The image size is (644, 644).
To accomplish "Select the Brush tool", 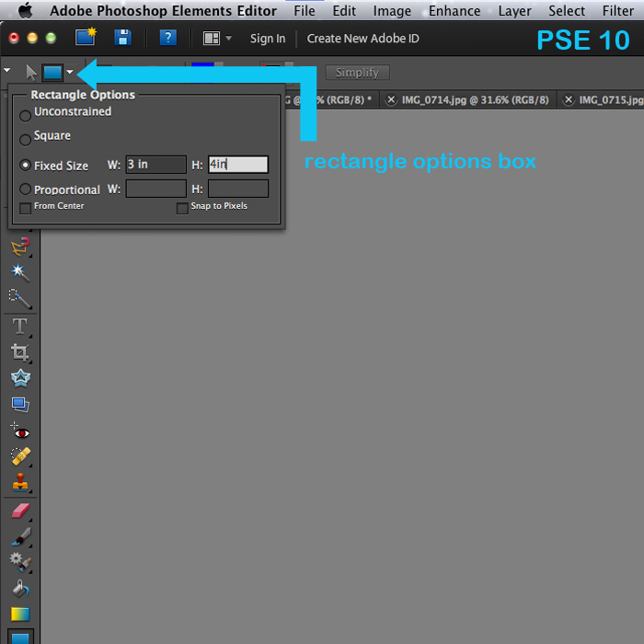I will [20, 536].
